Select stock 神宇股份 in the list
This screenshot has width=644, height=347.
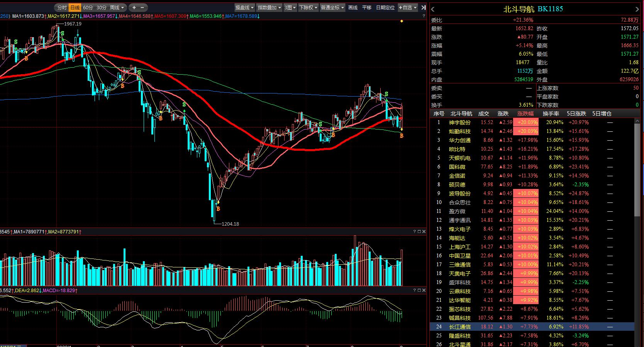pos(460,122)
